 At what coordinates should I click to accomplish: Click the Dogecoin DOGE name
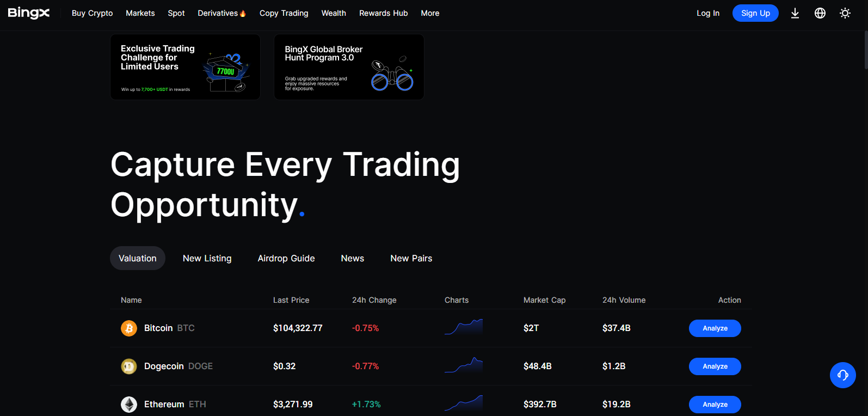178,366
